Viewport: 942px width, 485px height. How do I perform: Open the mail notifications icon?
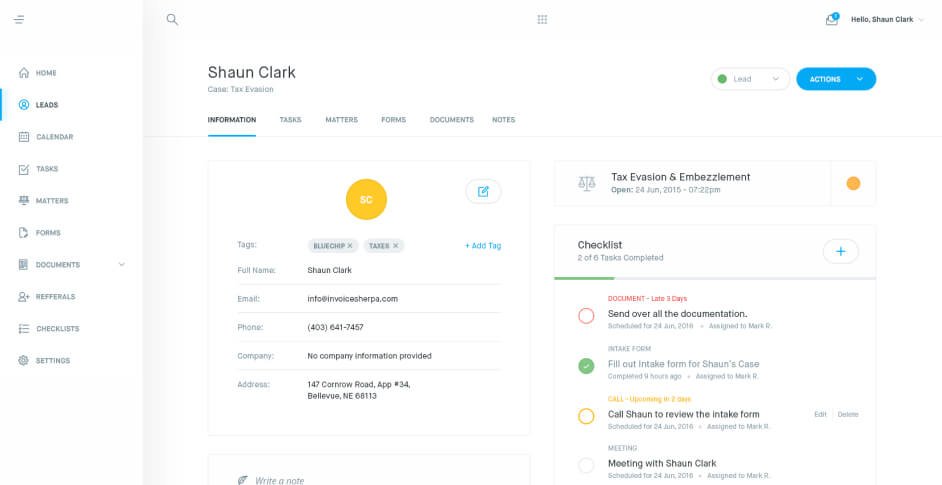tap(831, 19)
